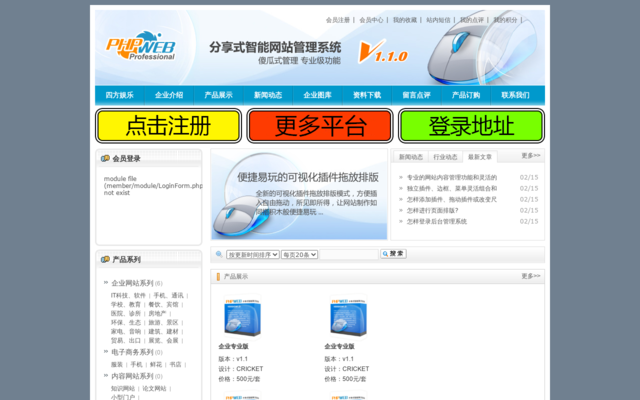Open article 独立插件、边框、菜单灵活组合和

point(452,189)
